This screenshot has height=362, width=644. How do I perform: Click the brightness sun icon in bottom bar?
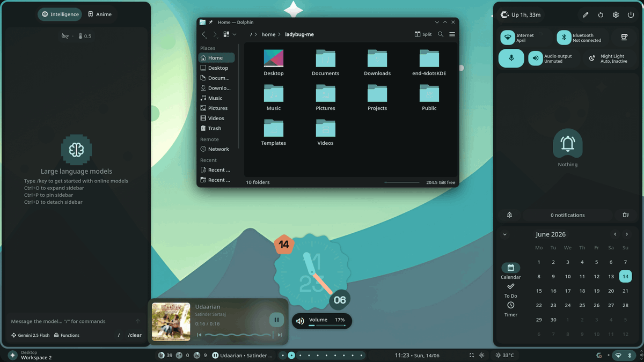point(481,355)
